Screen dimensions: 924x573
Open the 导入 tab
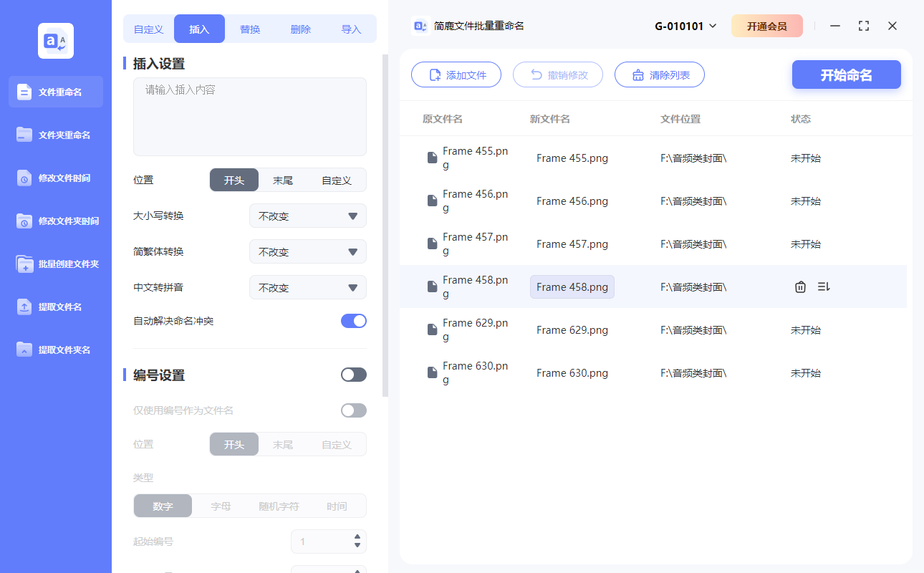[x=352, y=29]
